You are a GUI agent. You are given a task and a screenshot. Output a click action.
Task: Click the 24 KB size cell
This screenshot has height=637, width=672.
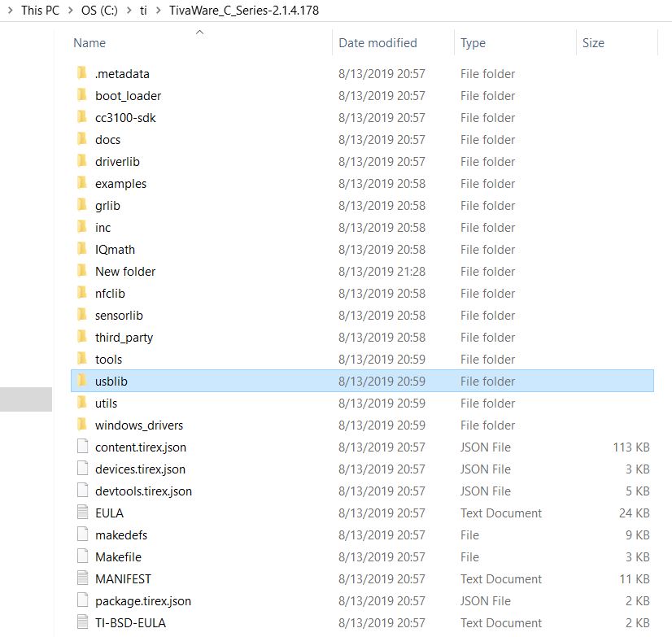[x=634, y=513]
